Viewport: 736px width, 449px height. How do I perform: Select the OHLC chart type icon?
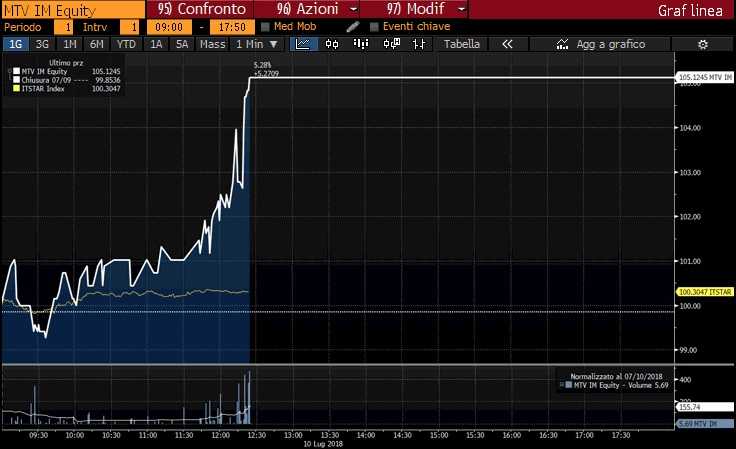click(419, 44)
